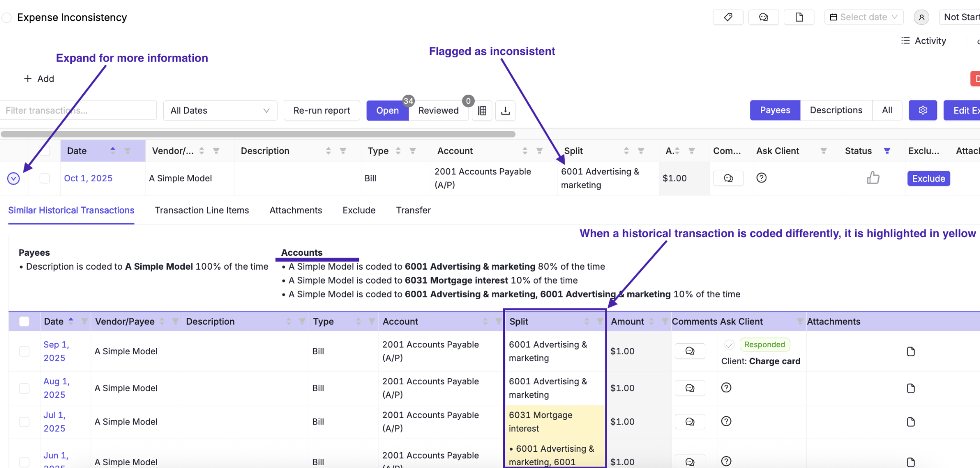980x468 pixels.
Task: Sort the top Account column
Action: click(x=525, y=151)
